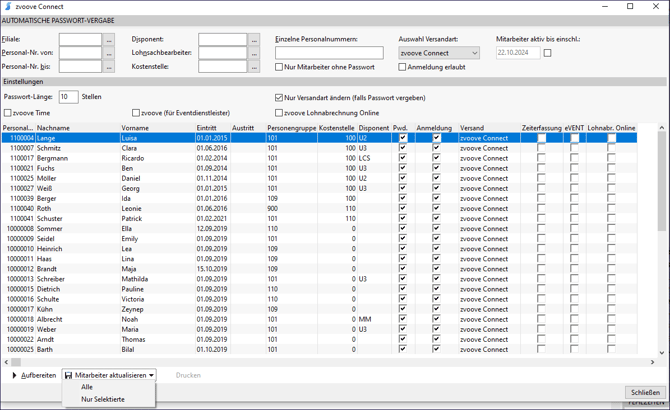The width and height of the screenshot is (670, 410).
Task: Click the vertical scrollbar down arrow of table
Action: click(662, 353)
